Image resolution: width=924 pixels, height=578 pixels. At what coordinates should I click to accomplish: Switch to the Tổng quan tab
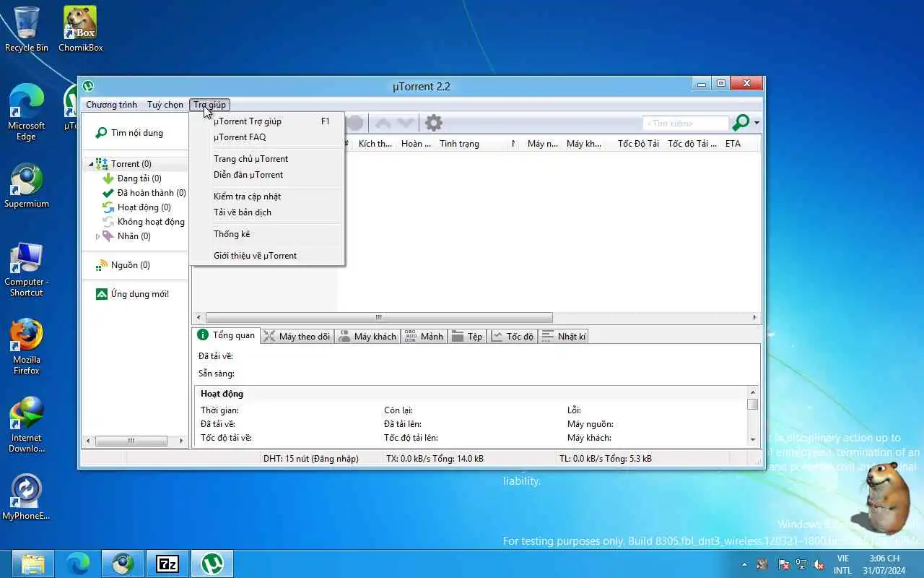(226, 335)
